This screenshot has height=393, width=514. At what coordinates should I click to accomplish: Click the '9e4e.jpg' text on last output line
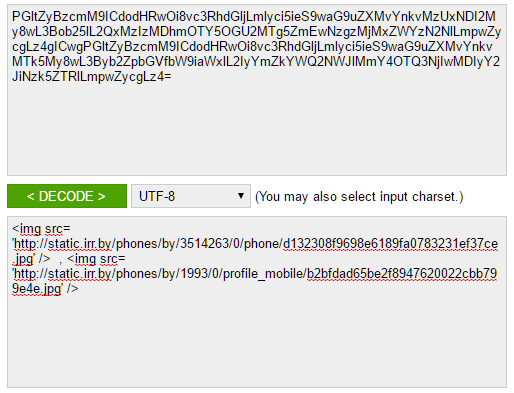(37, 289)
